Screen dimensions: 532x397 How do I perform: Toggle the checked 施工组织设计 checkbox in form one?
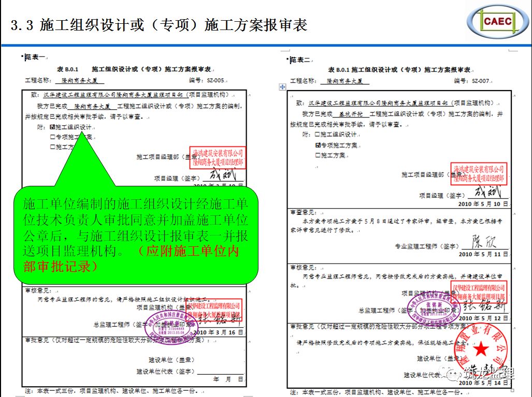point(52,127)
